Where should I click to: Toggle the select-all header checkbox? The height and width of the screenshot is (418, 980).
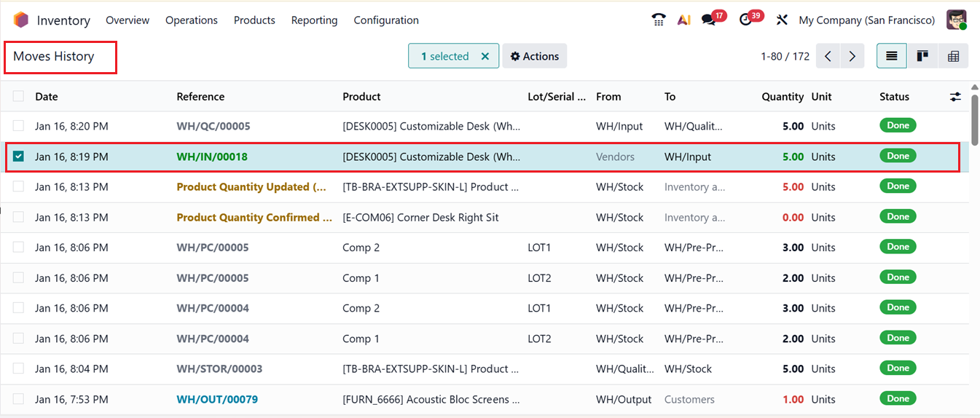click(18, 96)
